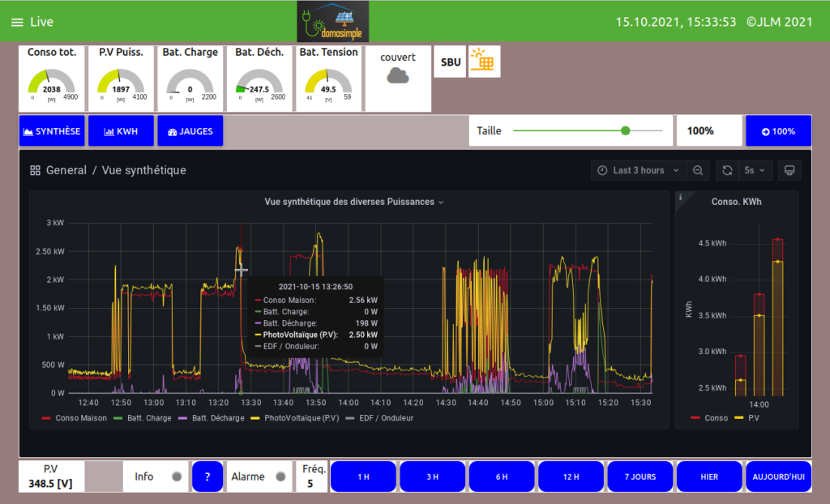This screenshot has width=830, height=504.
Task: Click the refresh dashboard icon
Action: click(x=727, y=170)
